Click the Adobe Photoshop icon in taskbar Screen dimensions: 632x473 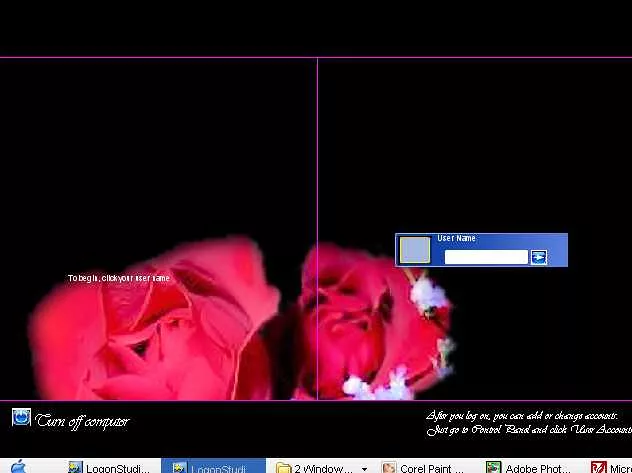pos(494,467)
